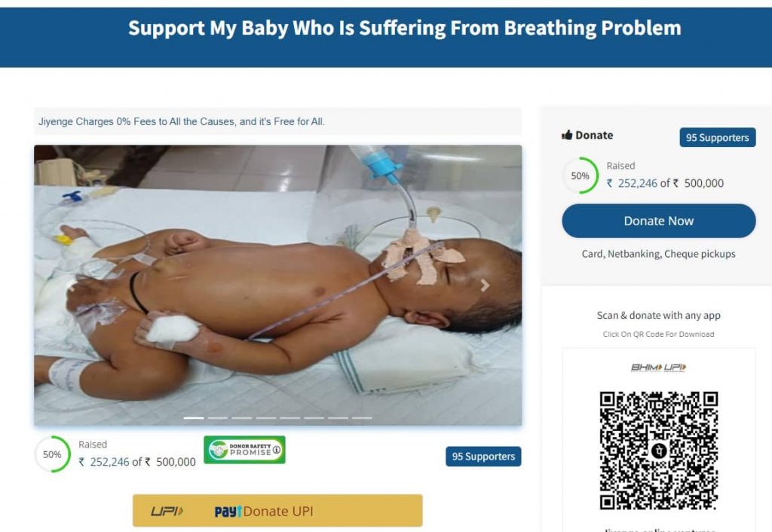Click the Donate Now button
The height and width of the screenshot is (532, 772).
pos(659,221)
